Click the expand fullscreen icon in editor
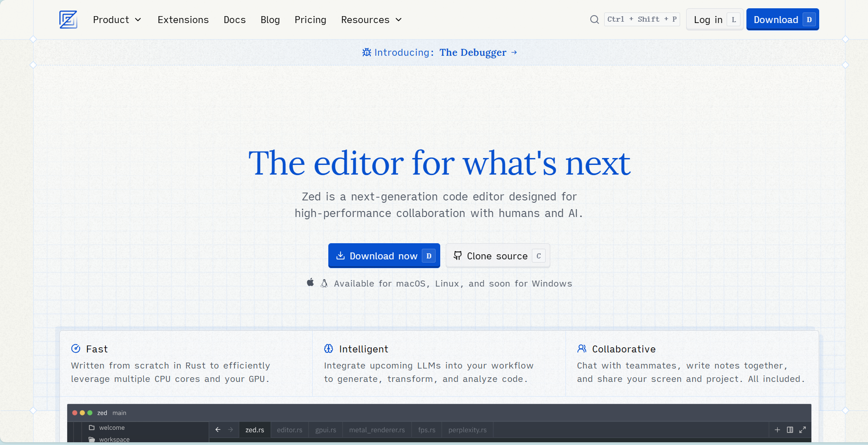868x445 pixels. coord(803,430)
